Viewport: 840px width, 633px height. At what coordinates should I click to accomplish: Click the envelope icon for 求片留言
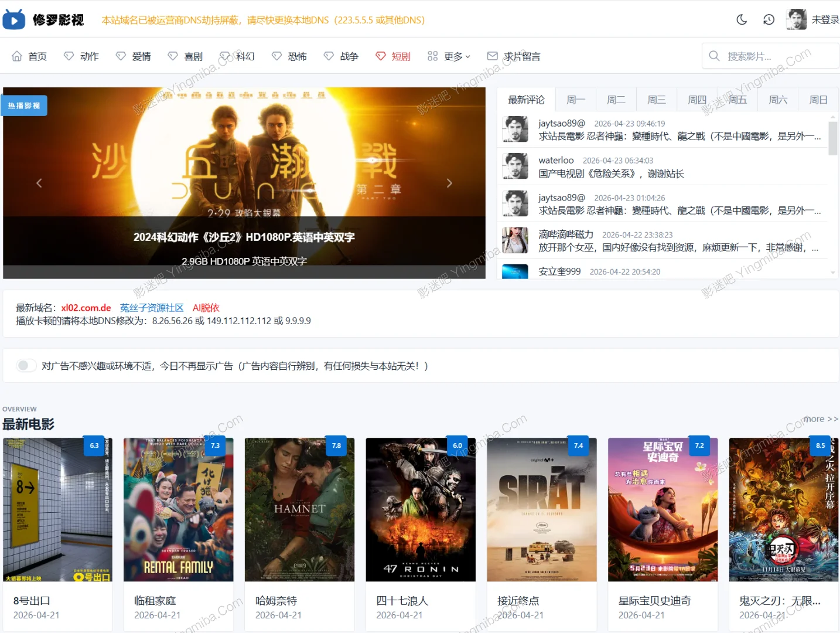(x=493, y=56)
